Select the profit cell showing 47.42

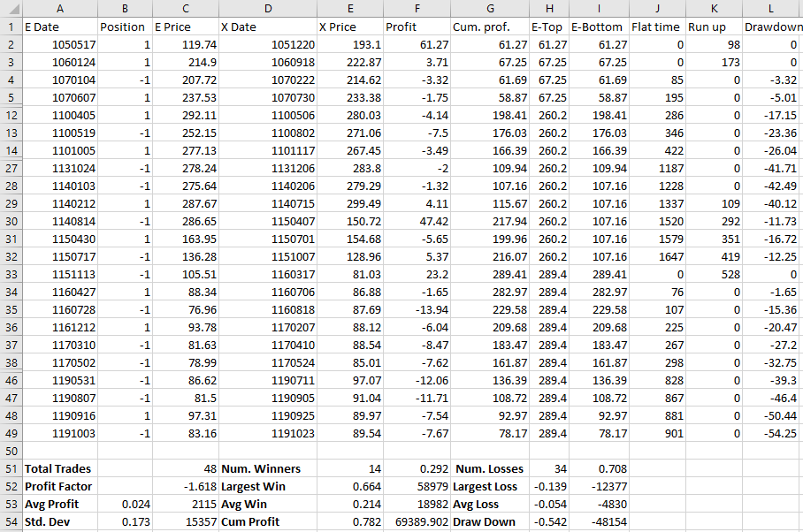tap(417, 222)
